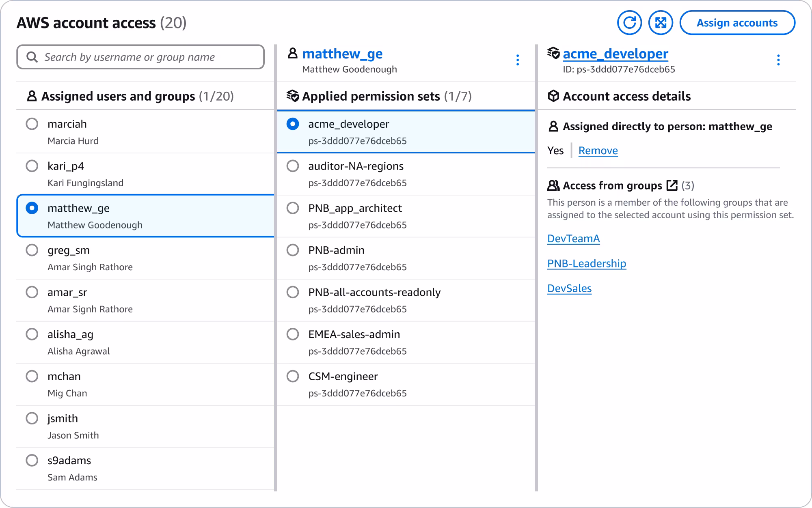The height and width of the screenshot is (508, 812).
Task: Click the Sam Adams name text
Action: 72,478
